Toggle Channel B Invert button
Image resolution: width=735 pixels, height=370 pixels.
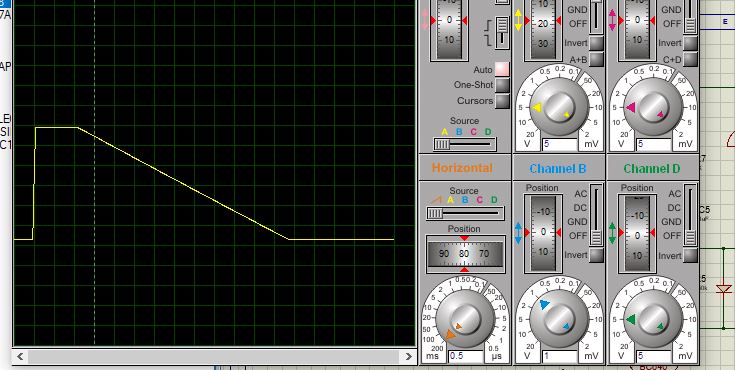click(596, 255)
